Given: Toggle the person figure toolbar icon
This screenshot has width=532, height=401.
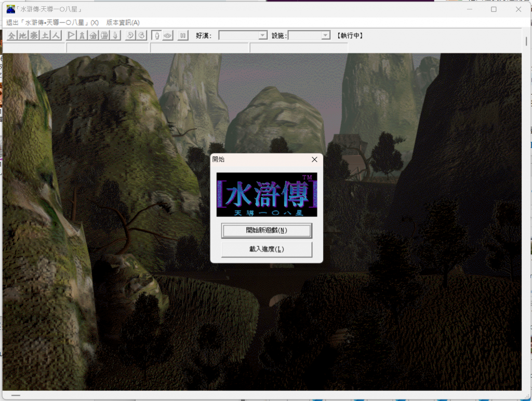Looking at the screenshot, I should tap(157, 35).
